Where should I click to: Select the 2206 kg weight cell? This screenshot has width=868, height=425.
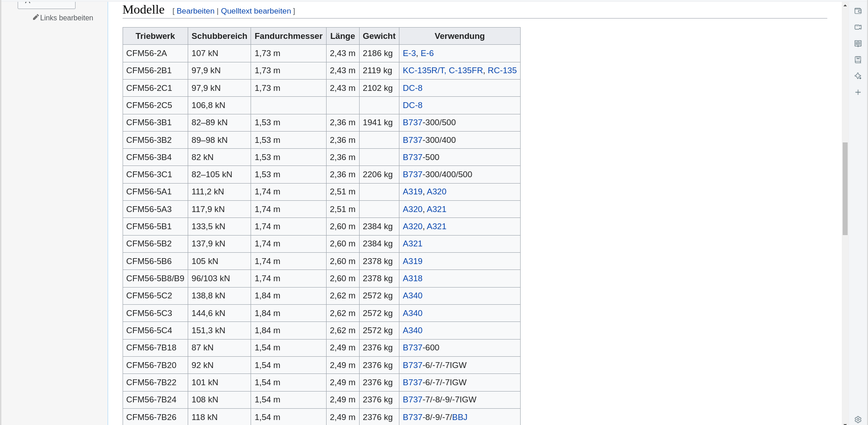pos(379,175)
